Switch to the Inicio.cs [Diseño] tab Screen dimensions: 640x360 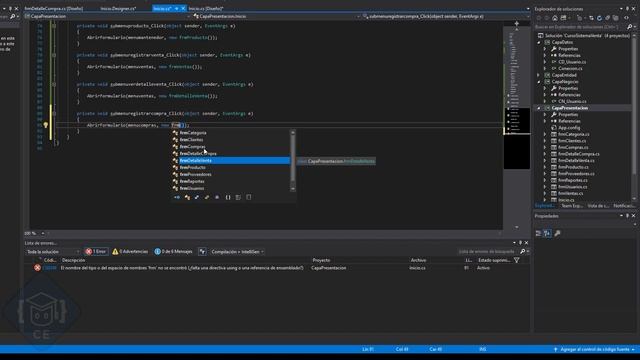[206, 8]
